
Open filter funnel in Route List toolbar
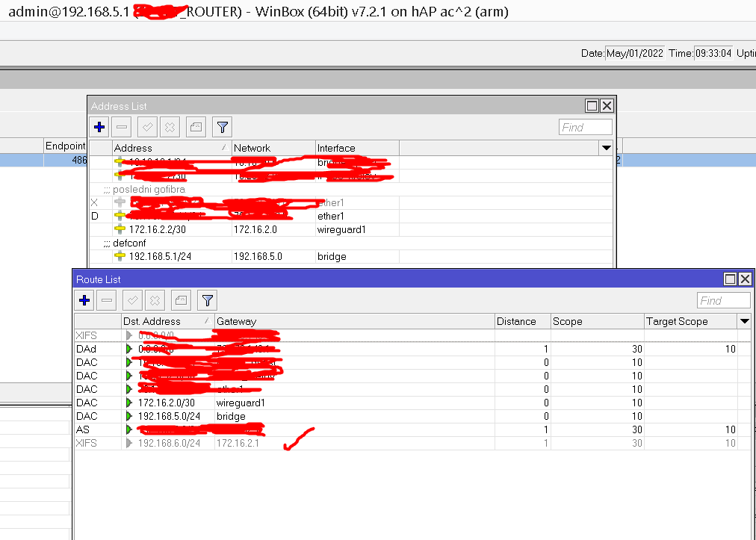208,300
